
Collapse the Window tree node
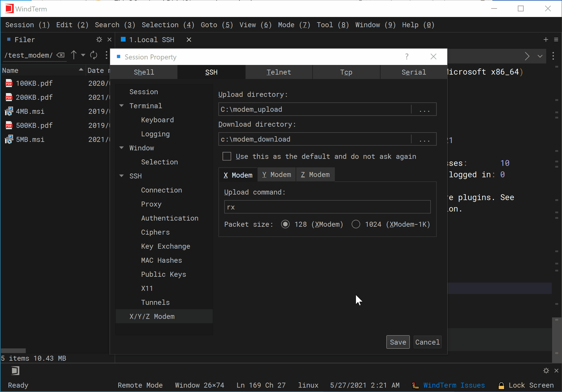coord(122,148)
